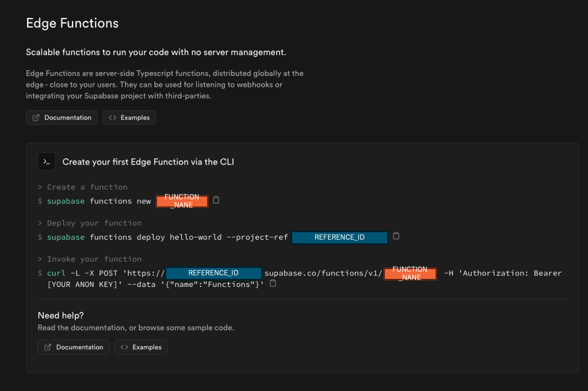This screenshot has width=588, height=391.
Task: Copy the curl invoke command
Action: (273, 283)
